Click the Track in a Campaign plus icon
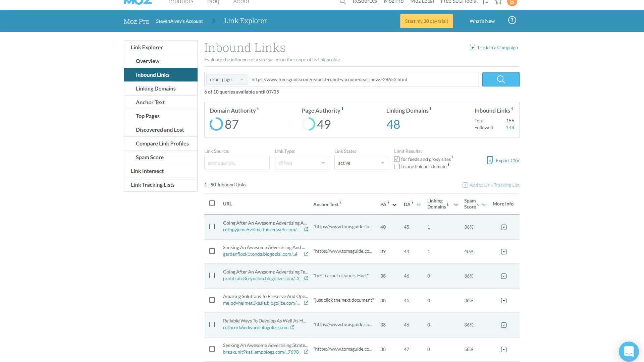This screenshot has width=644, height=362. pyautogui.click(x=472, y=48)
